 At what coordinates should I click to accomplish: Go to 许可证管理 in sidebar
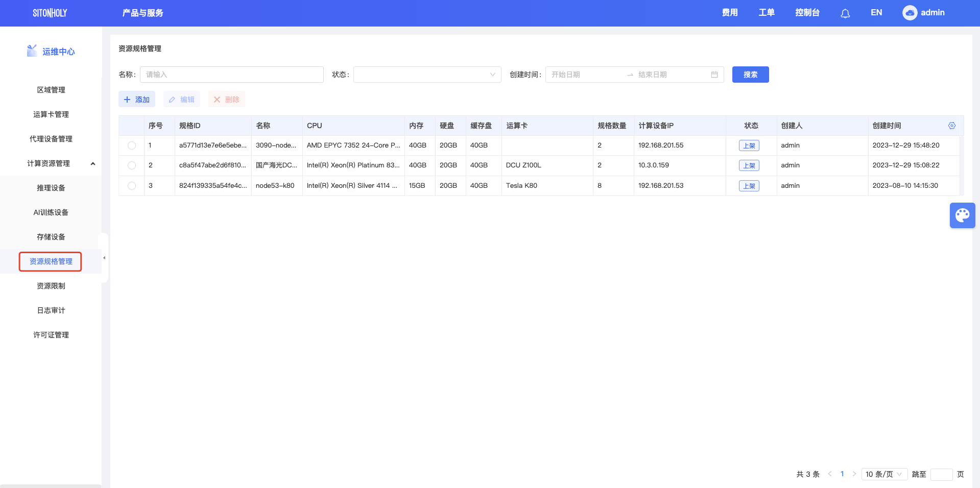(x=51, y=335)
